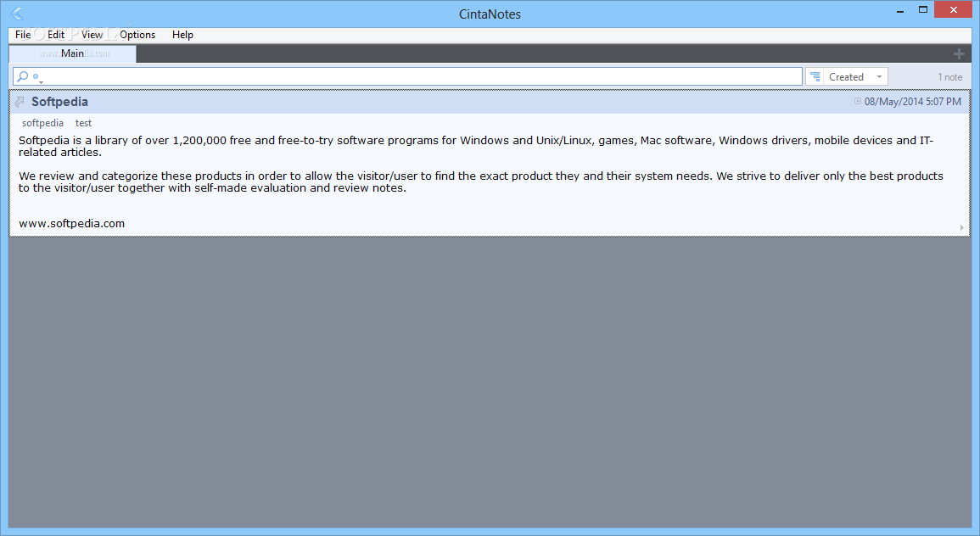Viewport: 980px width, 536px height.
Task: Maximize the CintaNotes window
Action: point(922,10)
